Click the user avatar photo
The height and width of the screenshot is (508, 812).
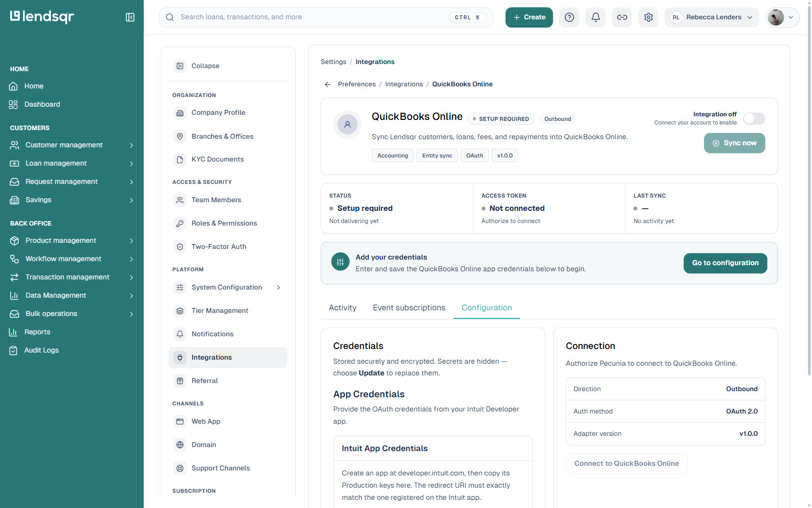775,17
